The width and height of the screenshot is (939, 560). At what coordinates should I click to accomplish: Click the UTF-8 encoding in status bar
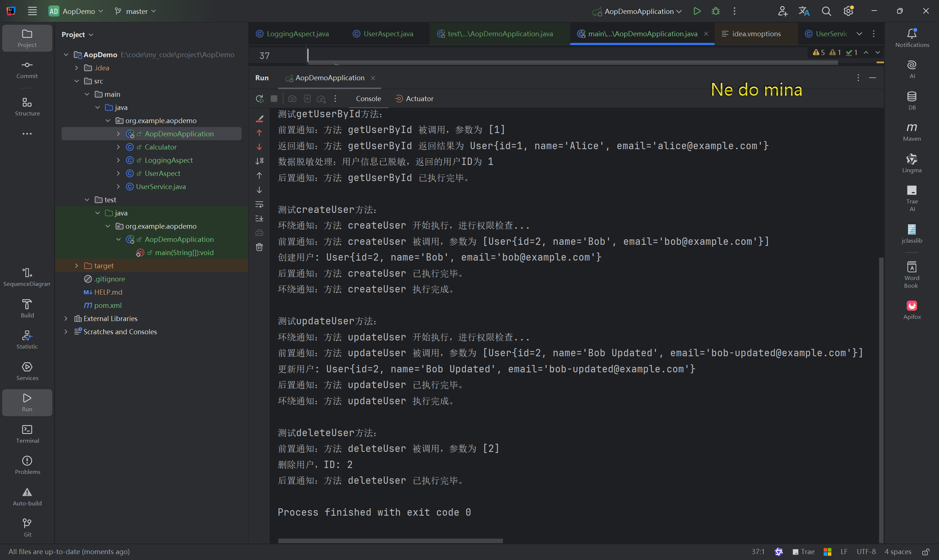pos(866,552)
